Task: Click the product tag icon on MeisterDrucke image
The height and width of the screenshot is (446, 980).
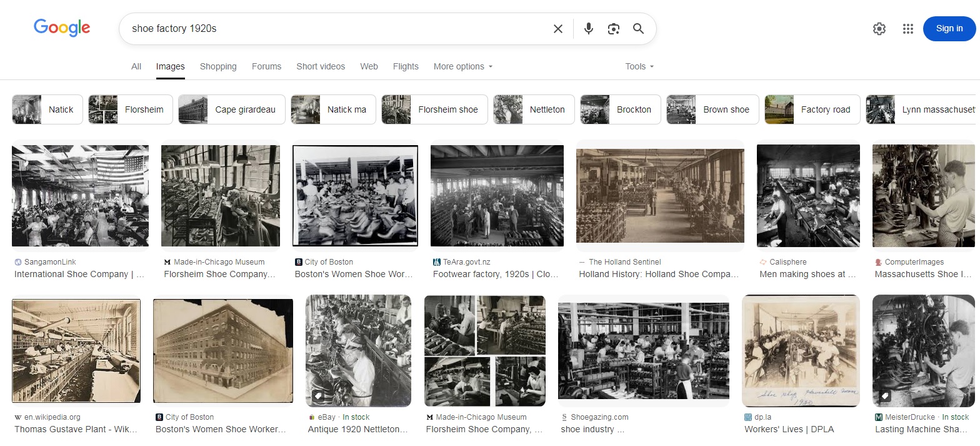Action: 885,396
